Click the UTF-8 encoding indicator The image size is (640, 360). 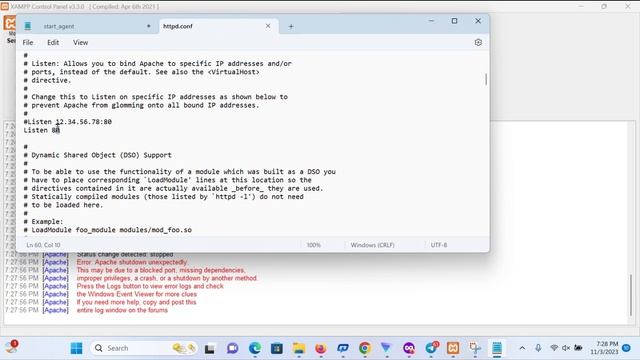pos(439,245)
